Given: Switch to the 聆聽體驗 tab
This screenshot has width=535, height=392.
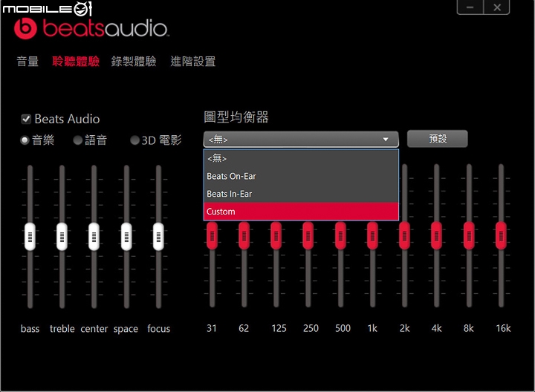Looking at the screenshot, I should click(x=76, y=62).
